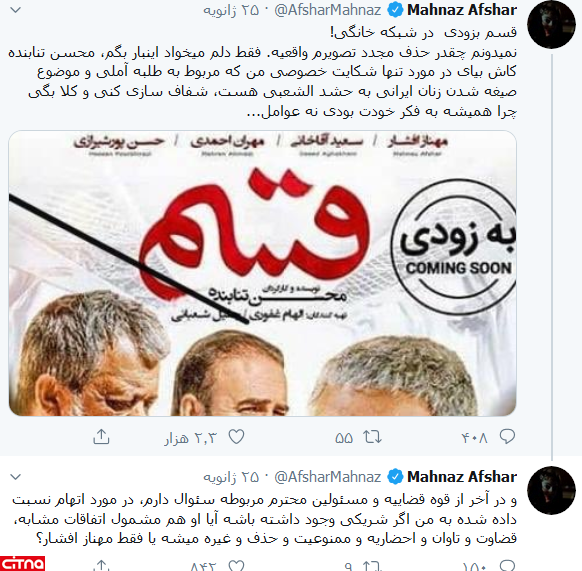Open second tweet's ۲۵ ژانویه date link
Image resolution: width=582 pixels, height=571 pixels.
click(230, 477)
